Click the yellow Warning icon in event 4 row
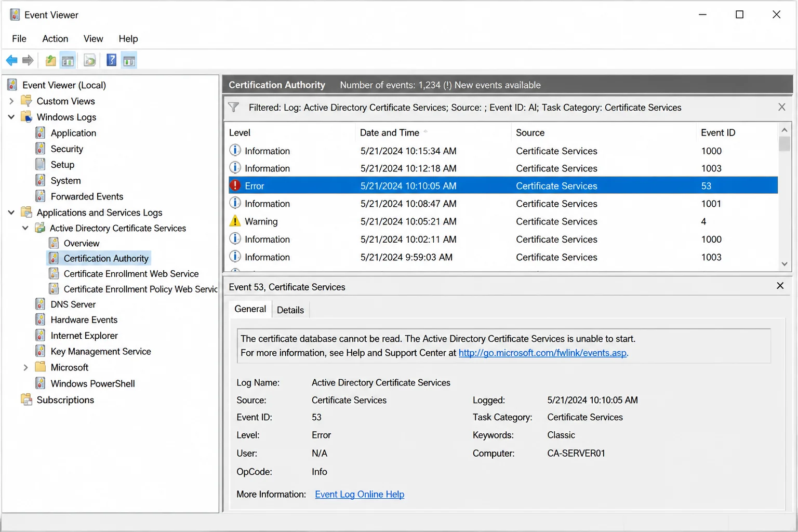The image size is (798, 532). (x=235, y=221)
